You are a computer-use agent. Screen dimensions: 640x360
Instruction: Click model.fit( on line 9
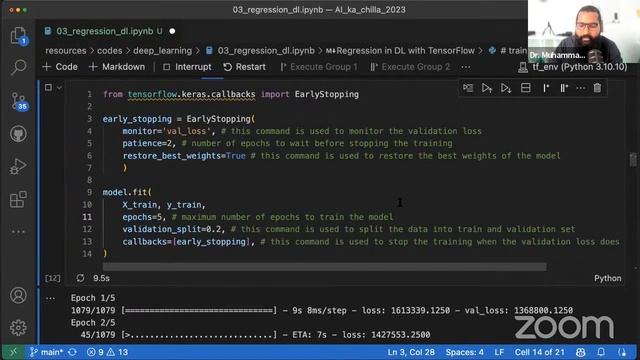coord(127,192)
